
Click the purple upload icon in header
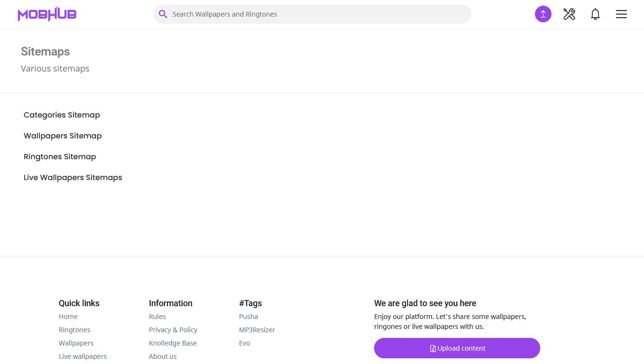[543, 14]
